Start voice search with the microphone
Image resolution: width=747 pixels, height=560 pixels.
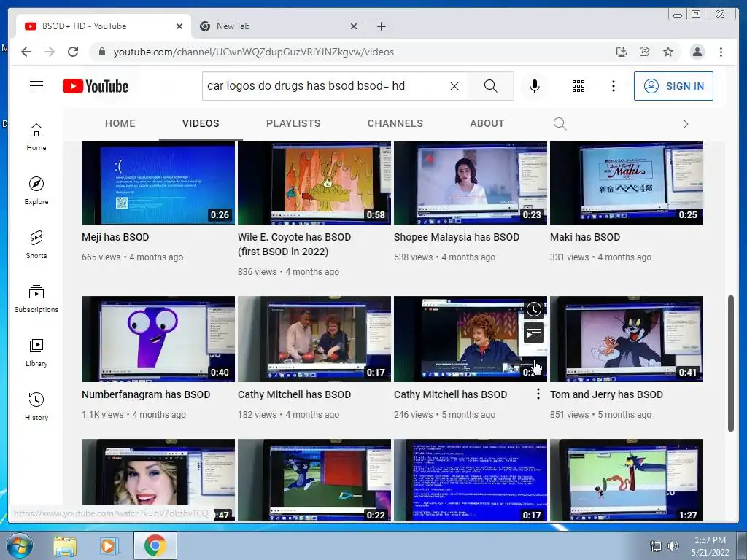[x=535, y=86]
